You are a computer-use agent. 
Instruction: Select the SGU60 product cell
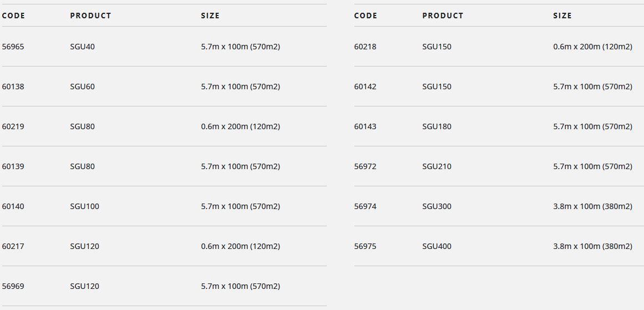point(82,87)
